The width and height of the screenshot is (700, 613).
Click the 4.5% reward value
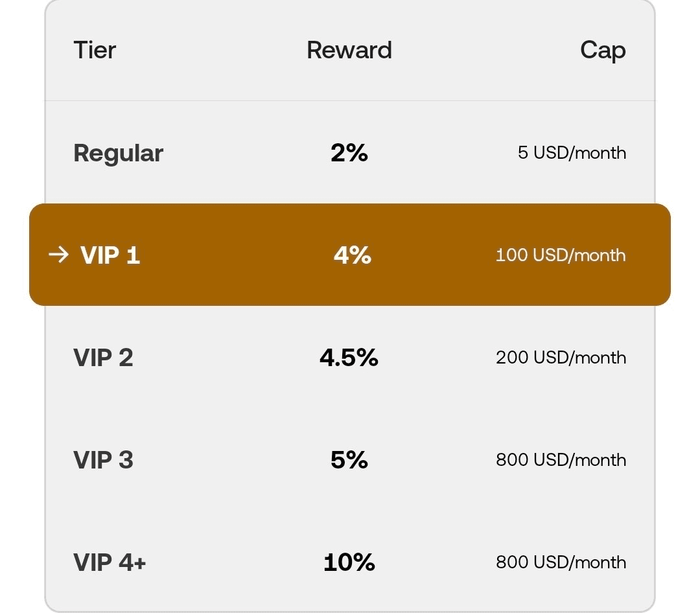click(x=349, y=358)
